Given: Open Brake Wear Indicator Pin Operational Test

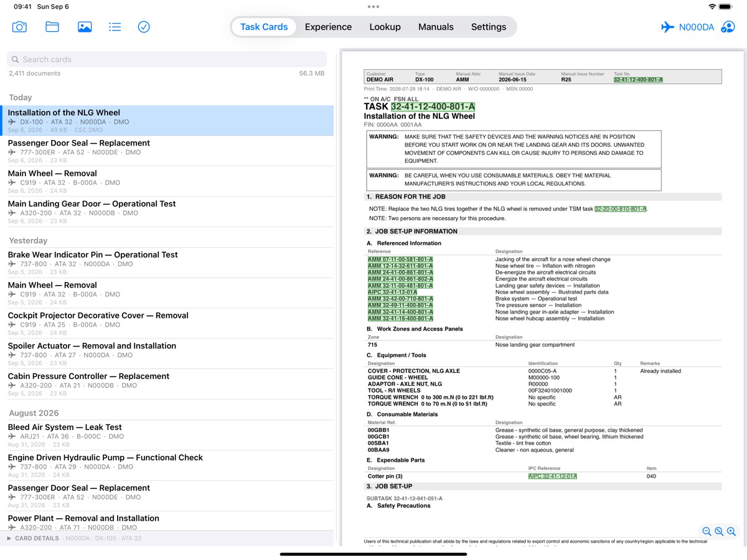Looking at the screenshot, I should [167, 263].
